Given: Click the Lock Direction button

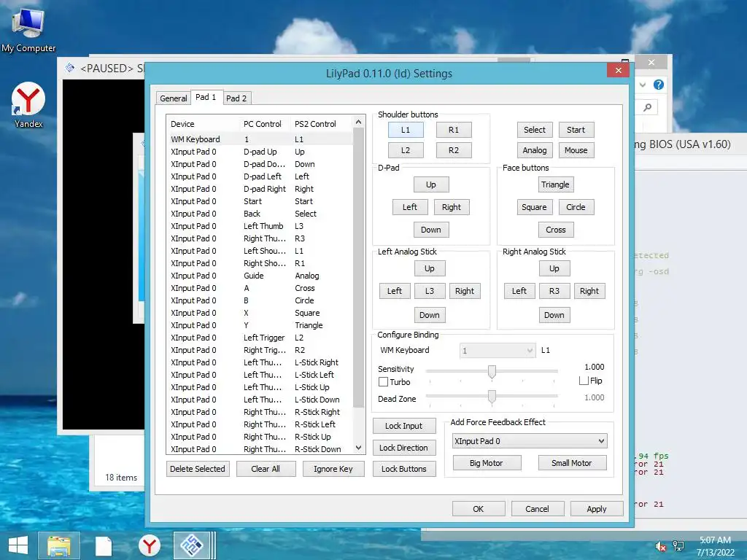Looking at the screenshot, I should click(404, 448).
